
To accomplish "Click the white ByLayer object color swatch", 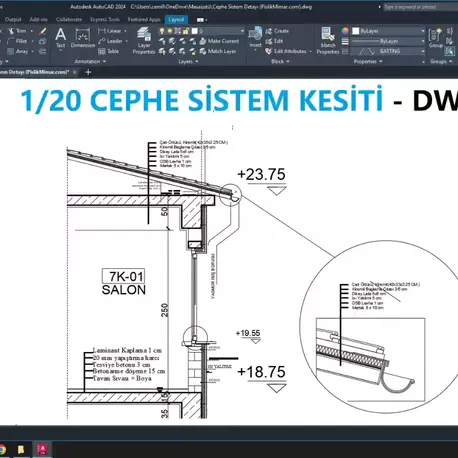I will [356, 31].
